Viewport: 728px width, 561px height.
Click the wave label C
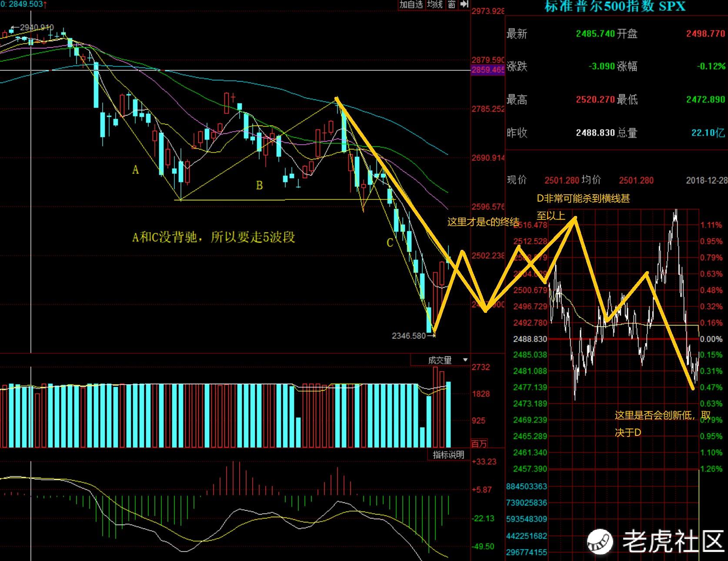coord(390,242)
